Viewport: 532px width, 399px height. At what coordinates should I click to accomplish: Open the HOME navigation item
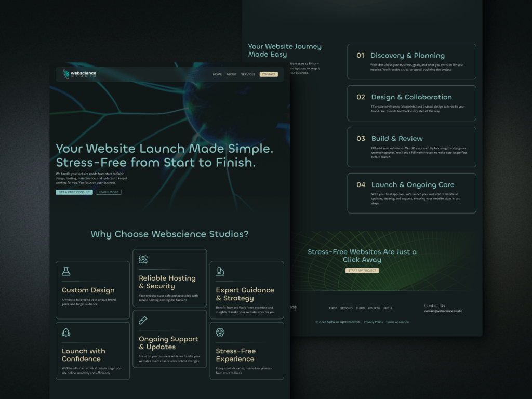(217, 74)
